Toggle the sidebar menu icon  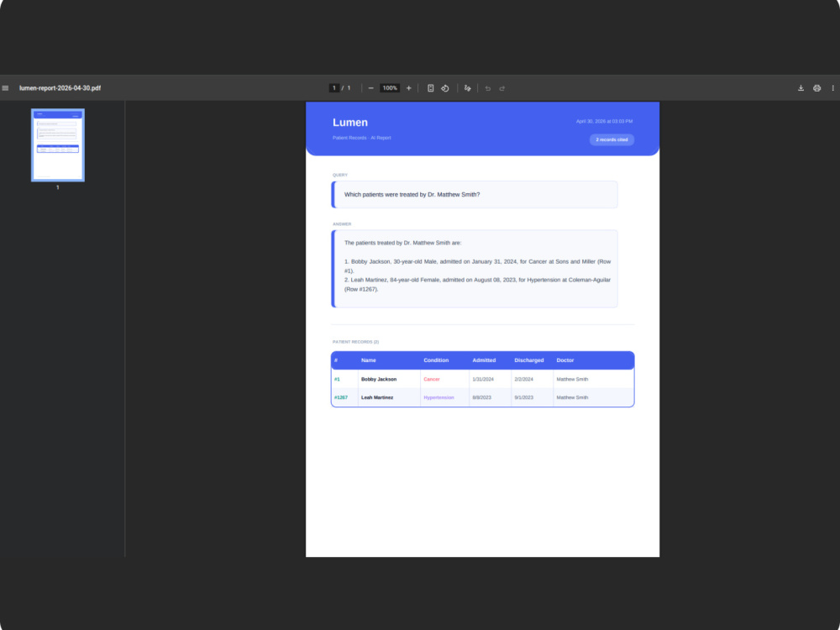pos(5,88)
